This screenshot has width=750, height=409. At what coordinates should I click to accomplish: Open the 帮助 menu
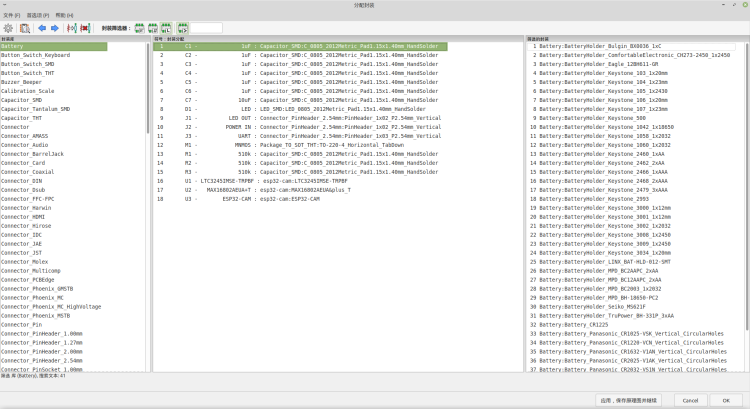pyautogui.click(x=65, y=15)
